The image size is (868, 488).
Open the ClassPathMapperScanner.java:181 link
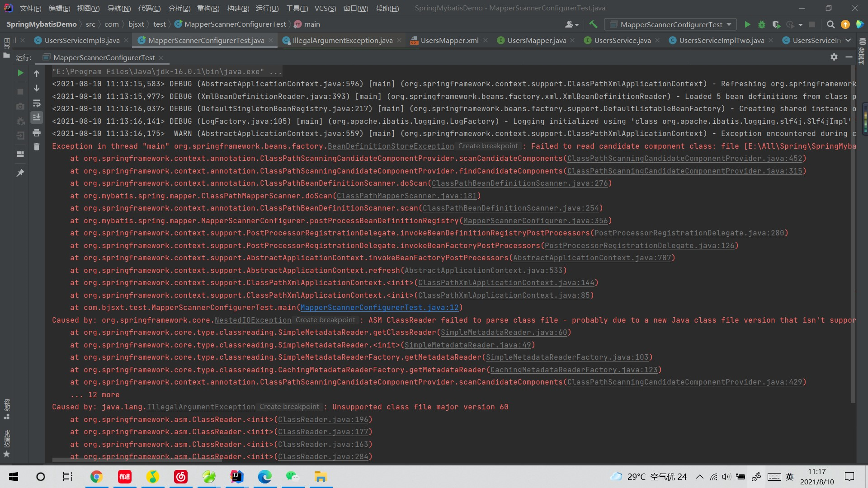click(x=406, y=196)
